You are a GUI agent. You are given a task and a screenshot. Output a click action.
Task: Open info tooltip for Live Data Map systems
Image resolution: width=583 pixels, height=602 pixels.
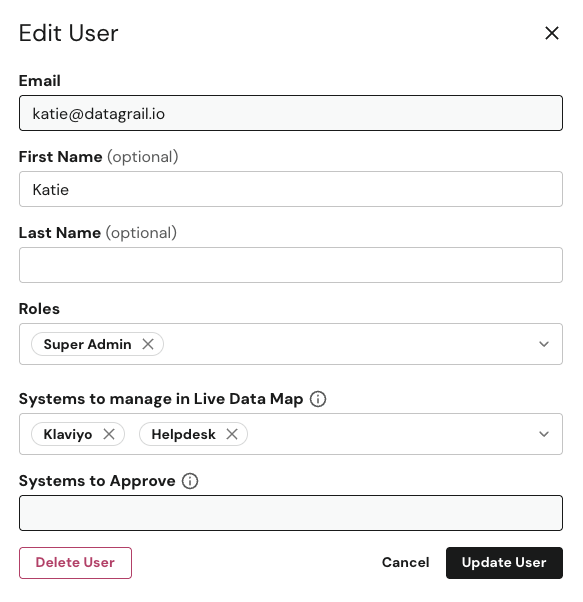click(318, 399)
